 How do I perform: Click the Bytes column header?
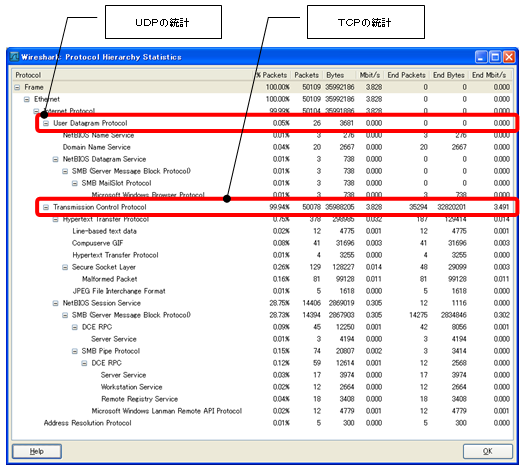click(339, 75)
